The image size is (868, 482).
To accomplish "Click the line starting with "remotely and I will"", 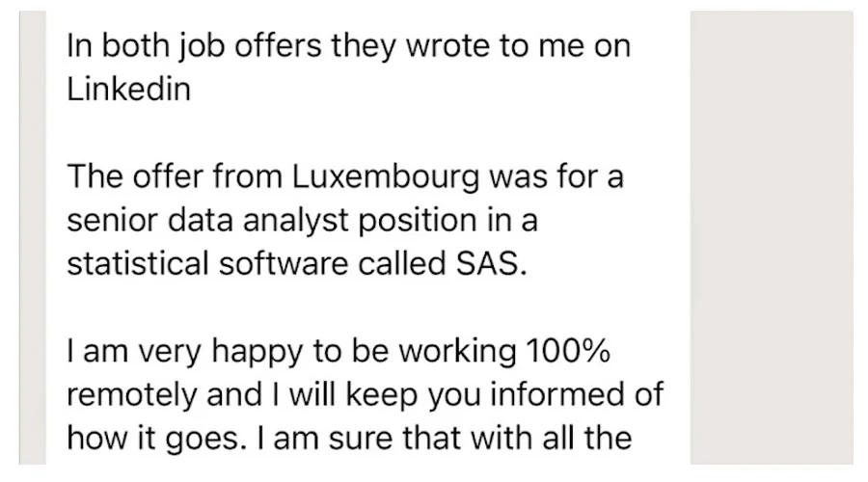I will pyautogui.click(x=365, y=395).
